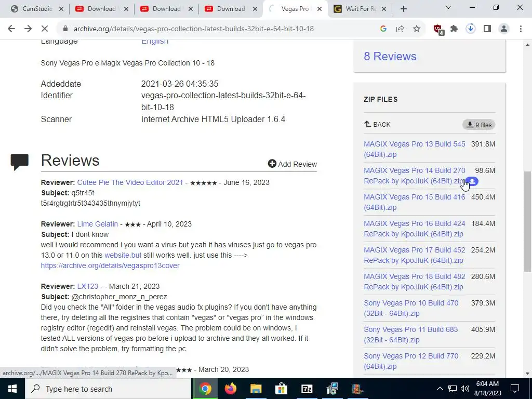Bookmark this page with the star icon
Viewport: 532px width, 399px height.
tap(417, 29)
